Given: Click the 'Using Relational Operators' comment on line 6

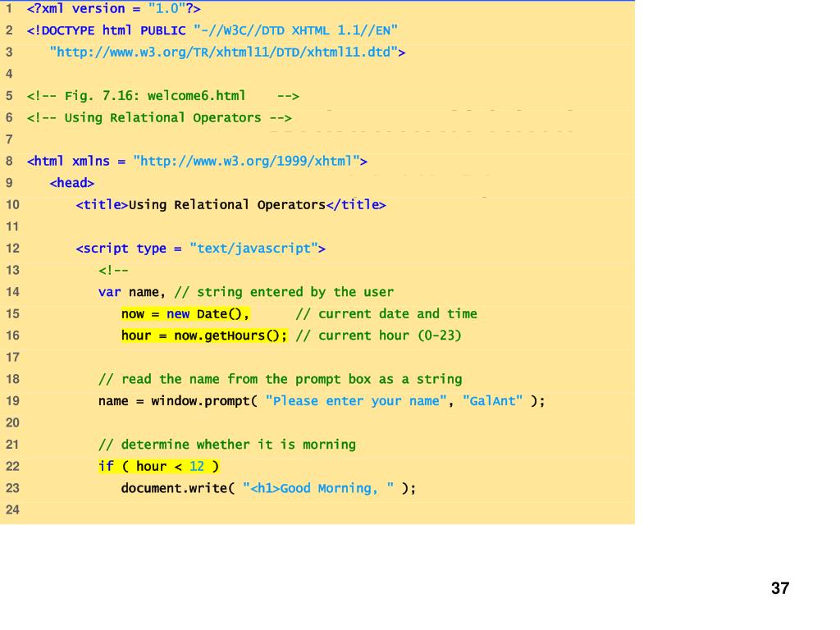Looking at the screenshot, I should (159, 118).
